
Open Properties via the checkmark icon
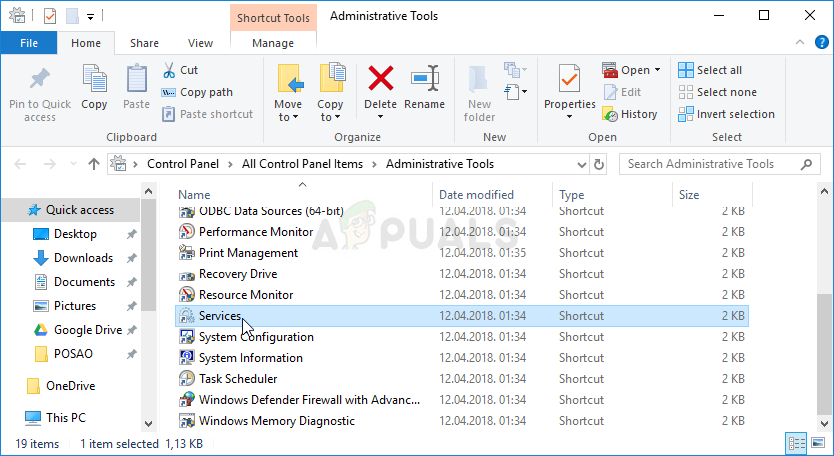tap(569, 82)
